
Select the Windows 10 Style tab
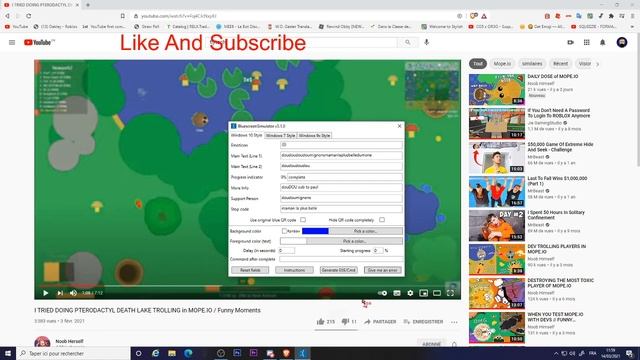point(247,135)
